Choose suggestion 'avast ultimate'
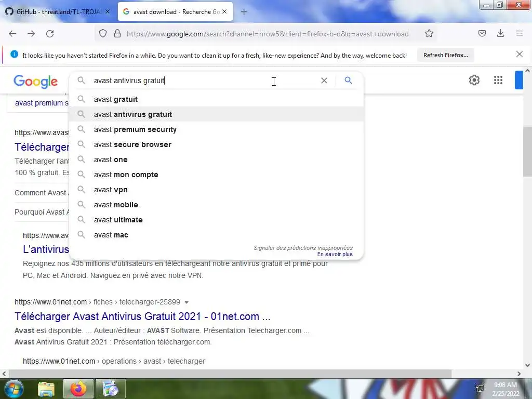Screen dimensions: 532x399 coord(217,220)
